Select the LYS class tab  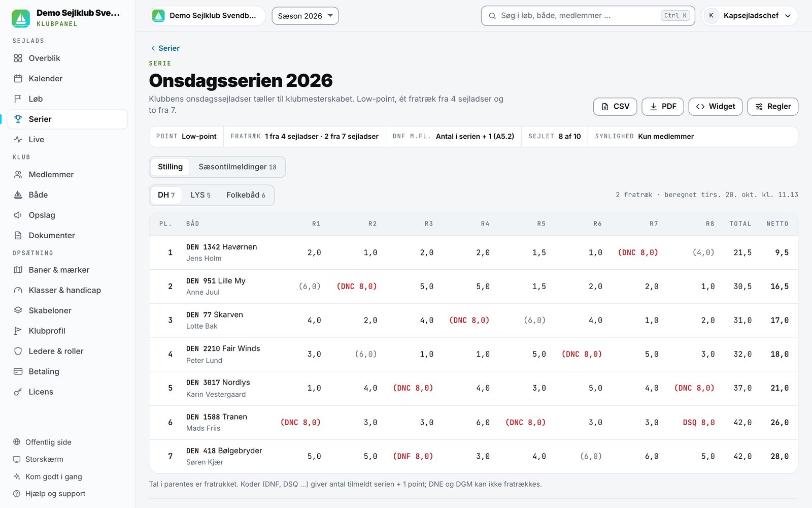200,195
